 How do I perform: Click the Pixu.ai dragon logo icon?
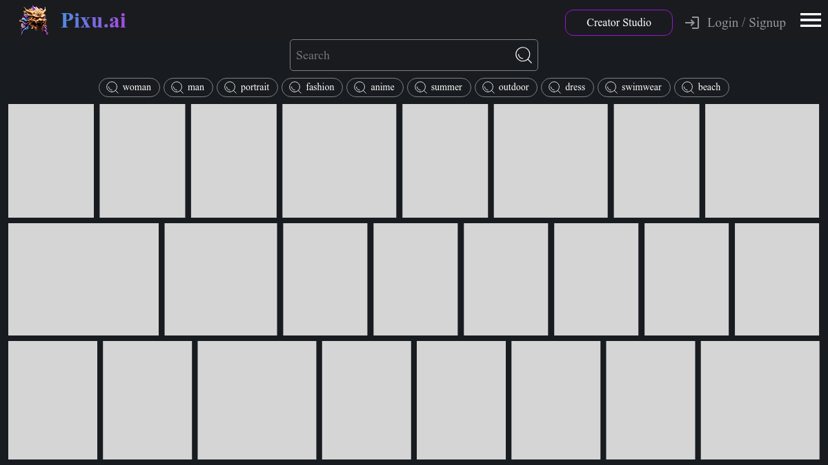[x=34, y=21]
